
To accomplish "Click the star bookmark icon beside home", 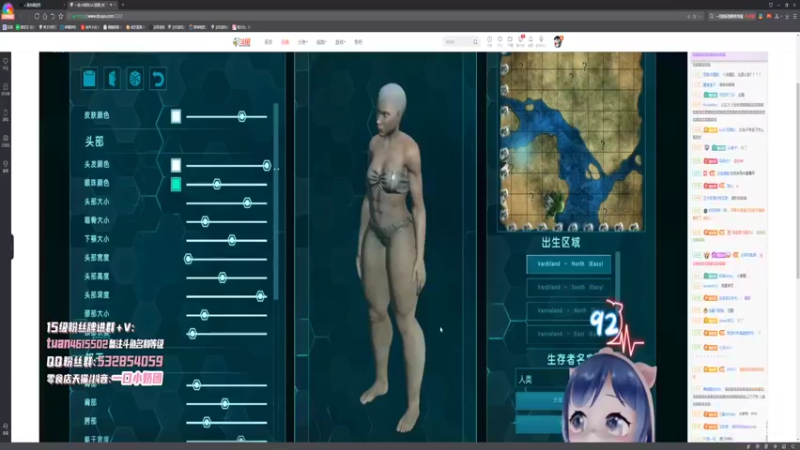I will [61, 16].
